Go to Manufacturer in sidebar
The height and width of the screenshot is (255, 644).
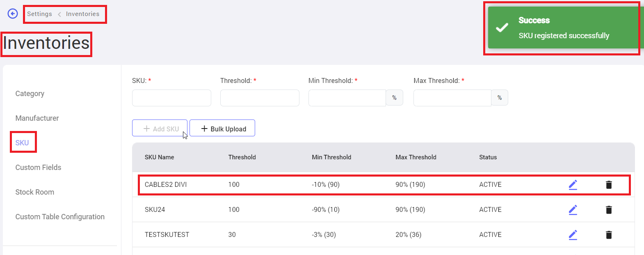(37, 118)
